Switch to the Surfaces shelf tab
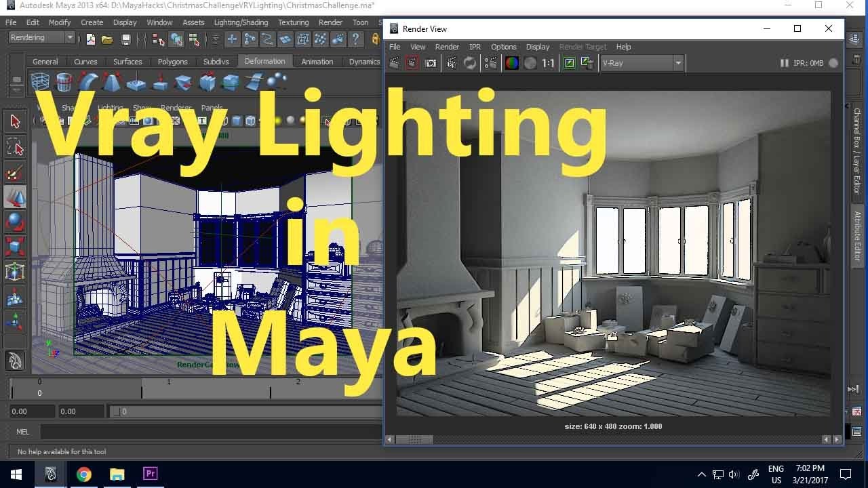The image size is (868, 488). tap(127, 62)
